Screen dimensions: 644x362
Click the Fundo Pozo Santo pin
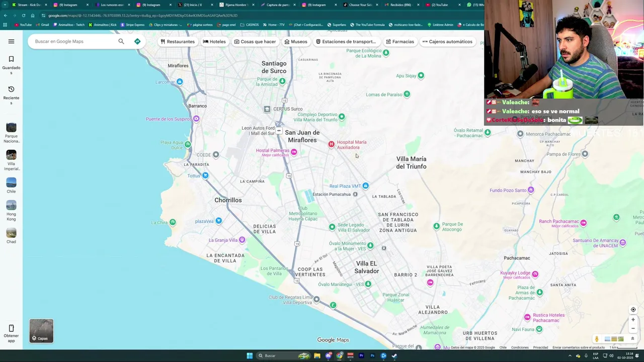point(531,190)
